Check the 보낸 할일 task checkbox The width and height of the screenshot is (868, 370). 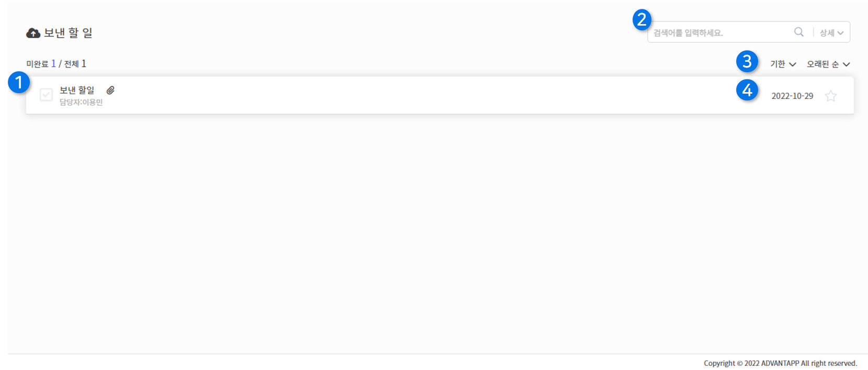pyautogui.click(x=46, y=95)
